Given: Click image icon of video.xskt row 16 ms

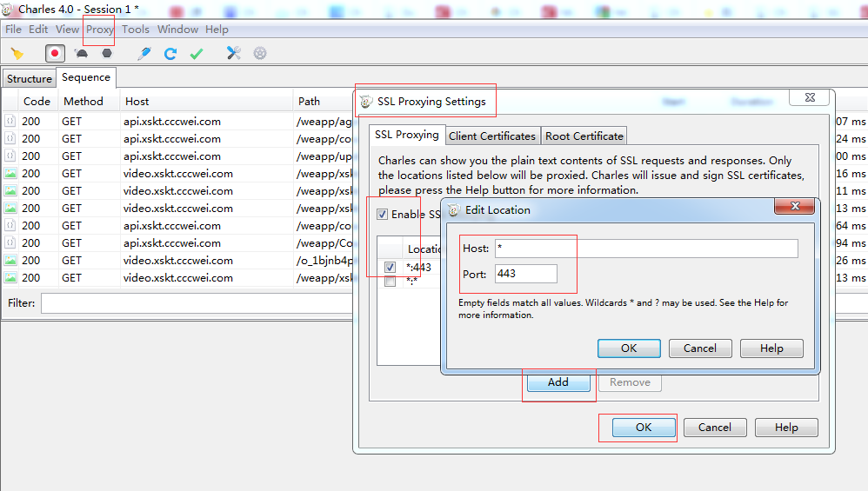Looking at the screenshot, I should 10,174.
